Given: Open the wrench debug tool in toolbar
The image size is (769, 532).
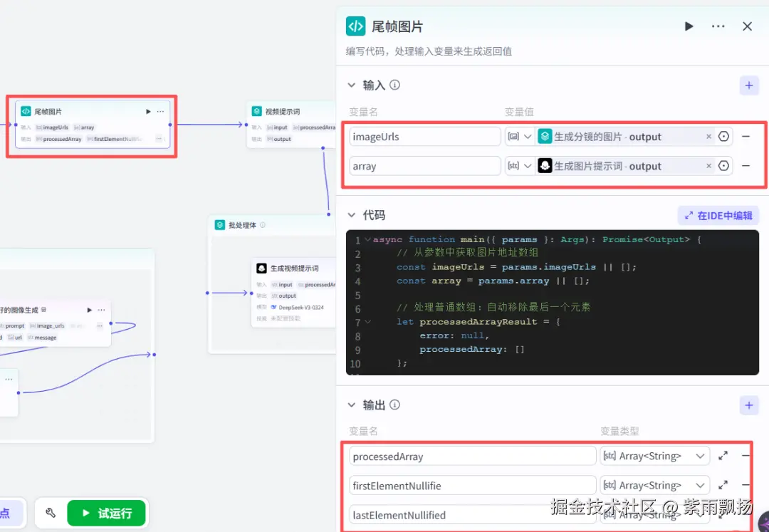Looking at the screenshot, I should (51, 513).
